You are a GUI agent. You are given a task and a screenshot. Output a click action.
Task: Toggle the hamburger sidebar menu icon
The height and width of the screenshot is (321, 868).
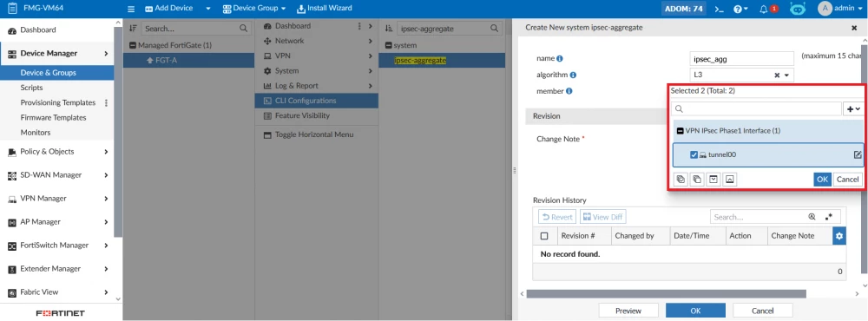click(131, 9)
